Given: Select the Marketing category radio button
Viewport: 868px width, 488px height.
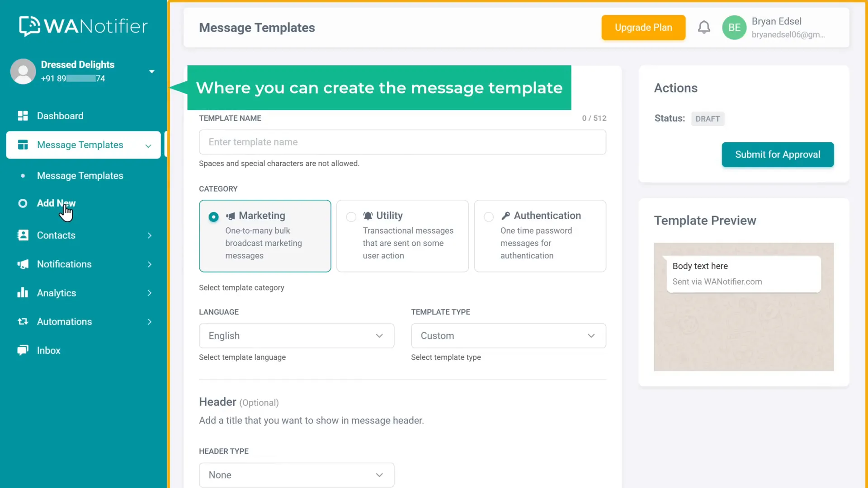Looking at the screenshot, I should [x=213, y=217].
